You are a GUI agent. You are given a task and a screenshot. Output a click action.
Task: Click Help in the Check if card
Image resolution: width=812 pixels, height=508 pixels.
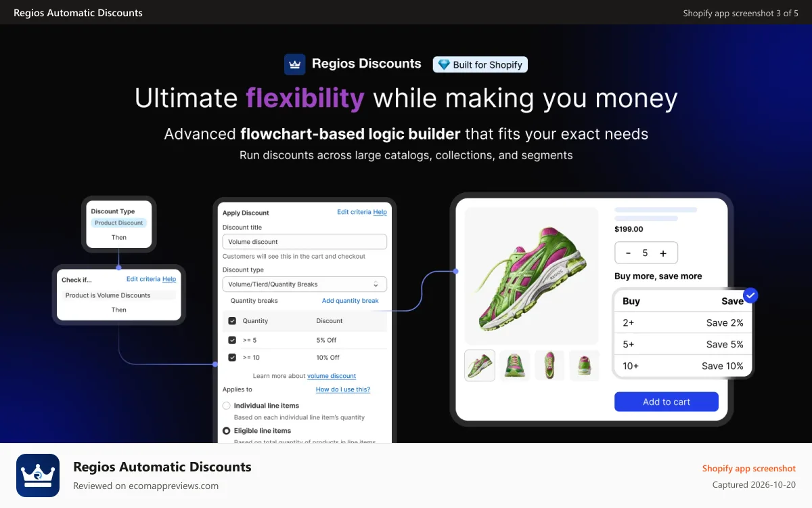(169, 279)
